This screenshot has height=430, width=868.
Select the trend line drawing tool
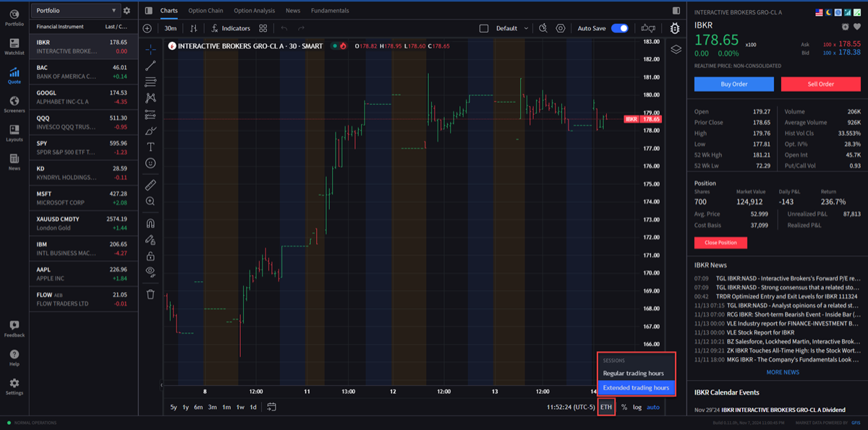tap(150, 66)
